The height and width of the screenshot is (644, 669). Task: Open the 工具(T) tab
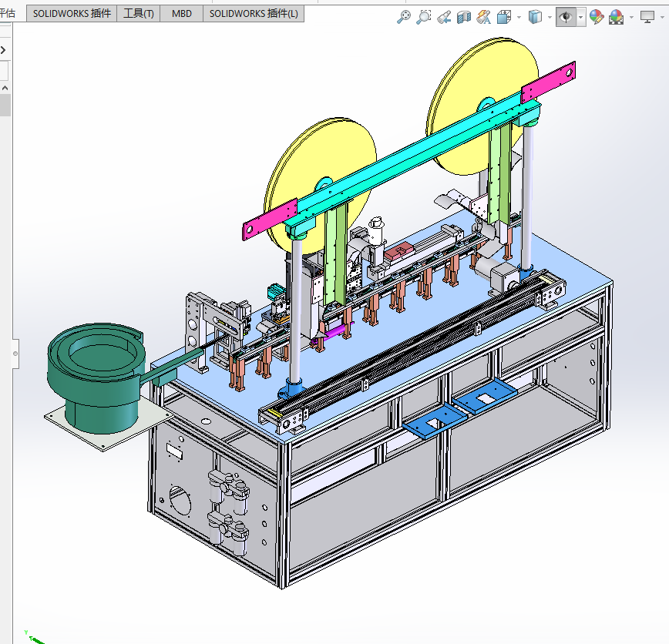tap(139, 14)
